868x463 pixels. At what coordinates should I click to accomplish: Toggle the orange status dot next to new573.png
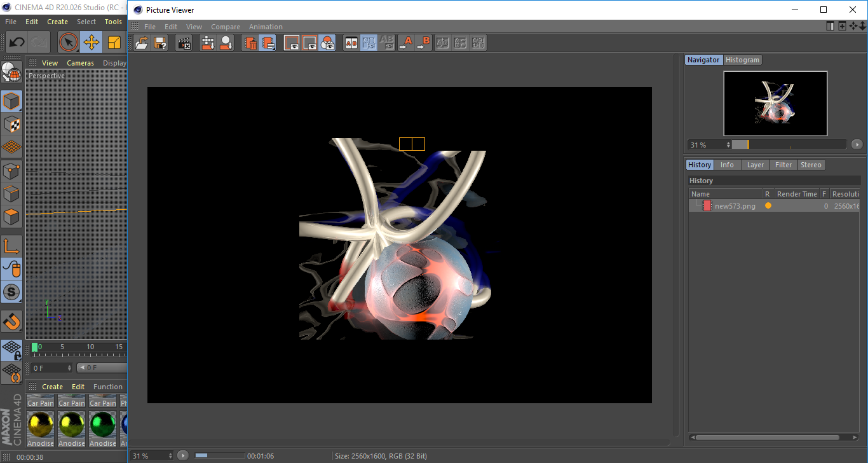(768, 205)
